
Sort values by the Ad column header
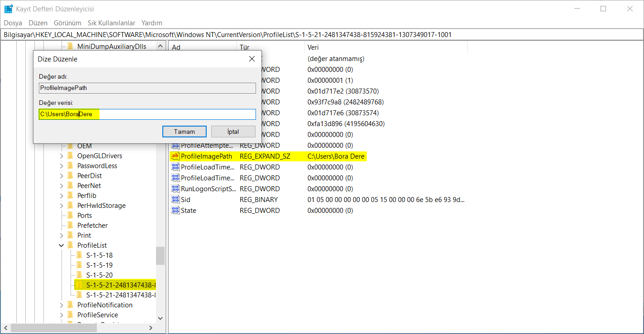(x=203, y=47)
